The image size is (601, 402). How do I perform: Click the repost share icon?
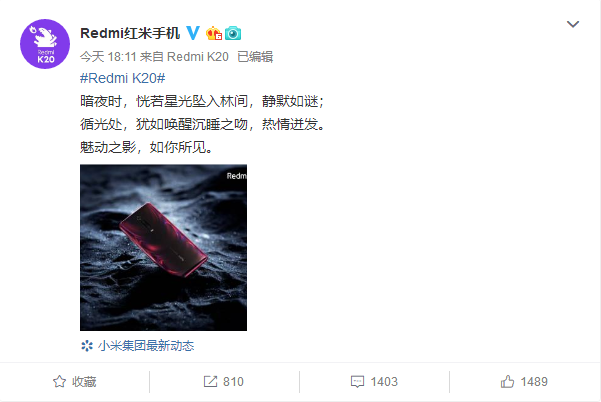pos(210,381)
